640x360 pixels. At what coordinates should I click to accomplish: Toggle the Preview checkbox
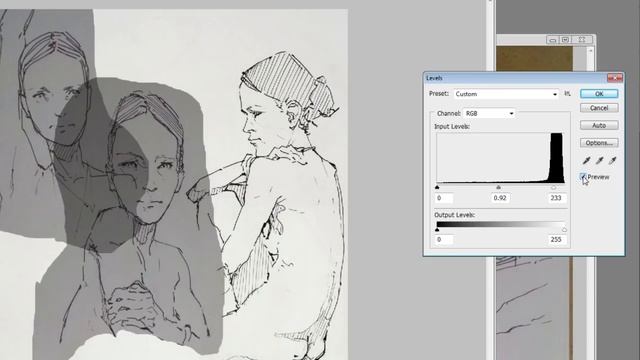click(583, 177)
